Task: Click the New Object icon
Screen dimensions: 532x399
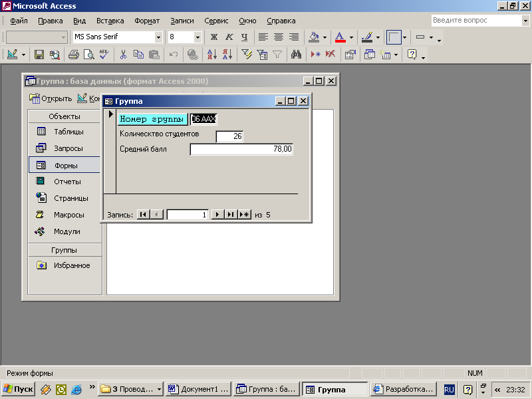Action: coord(385,55)
